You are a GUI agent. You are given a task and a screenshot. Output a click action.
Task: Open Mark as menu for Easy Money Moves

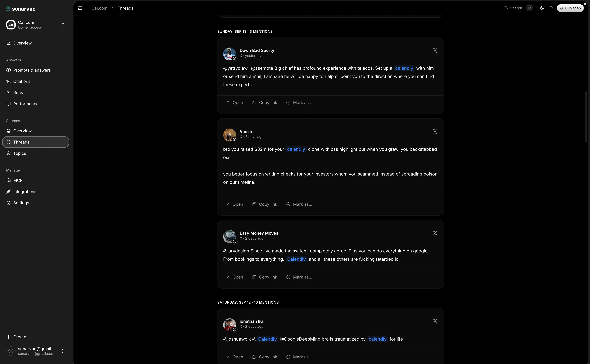click(299, 277)
